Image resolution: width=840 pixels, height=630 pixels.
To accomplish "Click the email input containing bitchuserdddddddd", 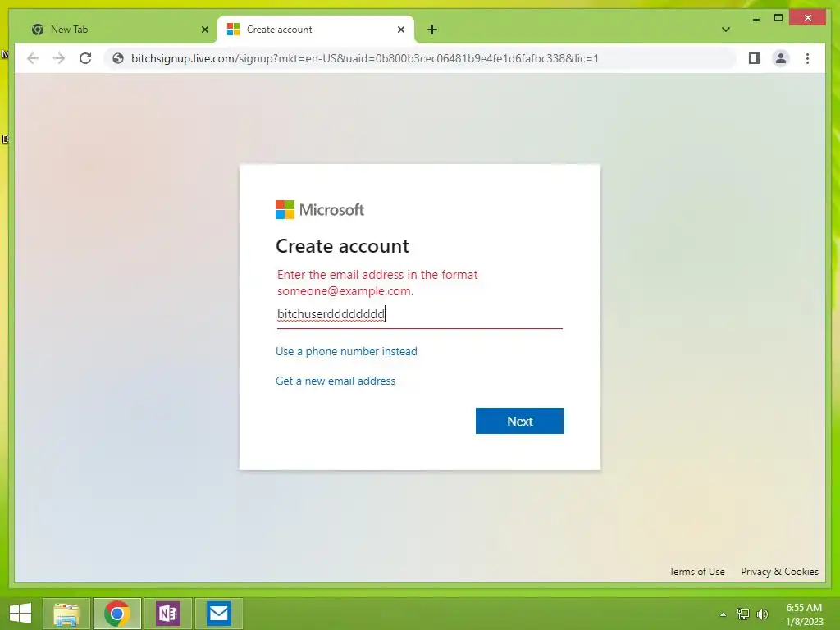I will click(419, 314).
